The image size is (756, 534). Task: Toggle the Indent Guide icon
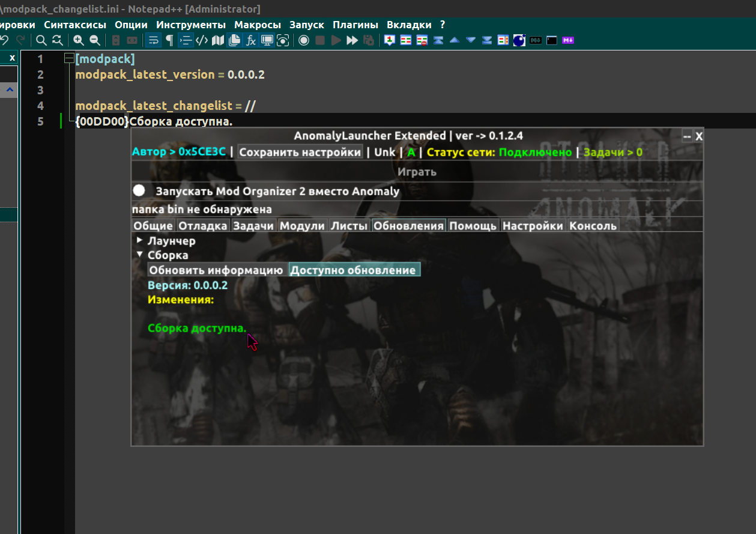[186, 40]
